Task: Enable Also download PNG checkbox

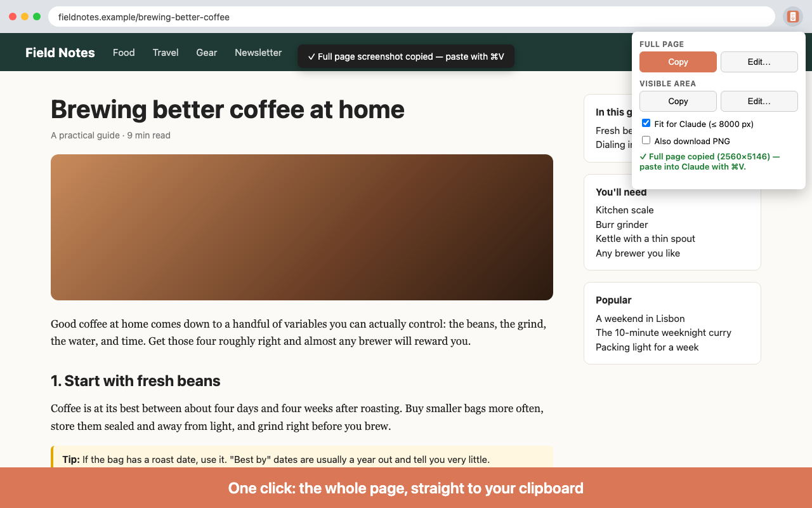Action: pos(646,140)
